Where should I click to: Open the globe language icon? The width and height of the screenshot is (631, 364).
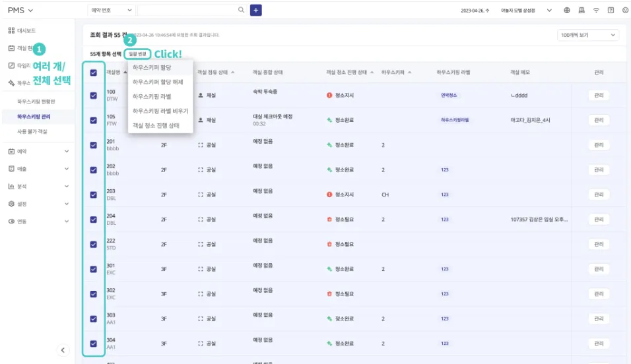click(x=567, y=11)
